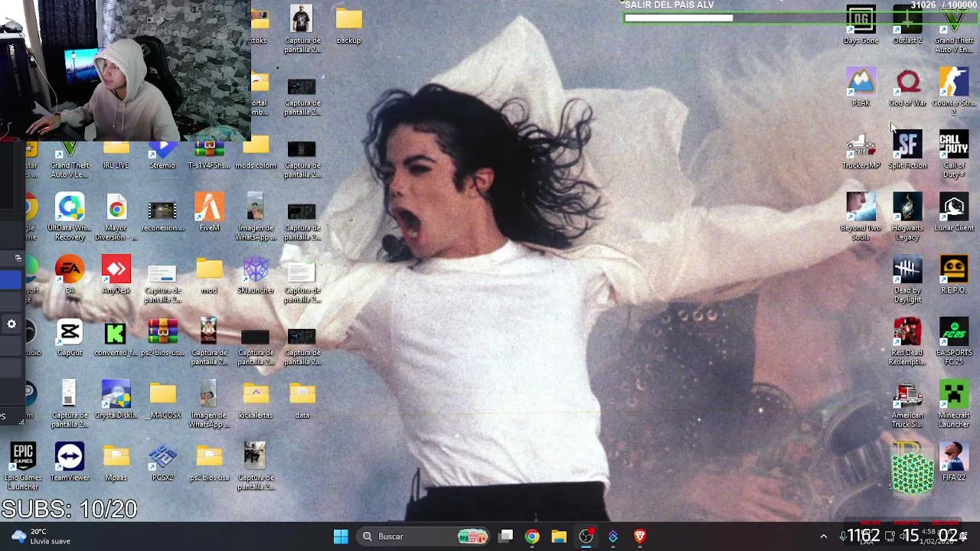
Task: Select the Grand Theft Auto V Legacy shortcut
Action: click(70, 159)
